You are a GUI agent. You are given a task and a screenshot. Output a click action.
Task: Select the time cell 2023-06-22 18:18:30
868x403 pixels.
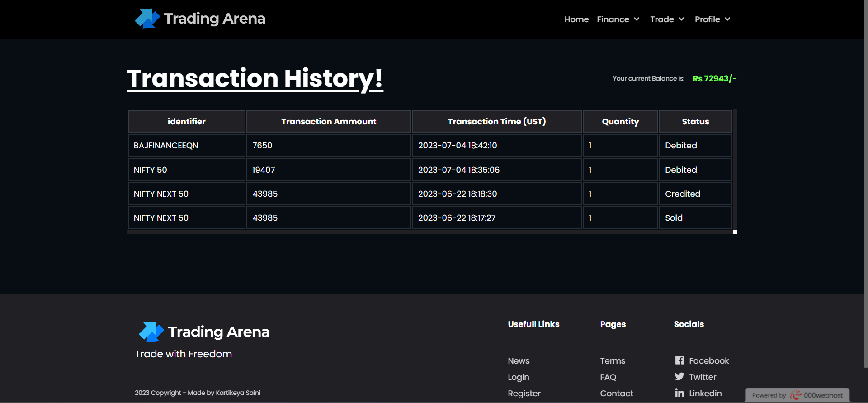pyautogui.click(x=497, y=194)
